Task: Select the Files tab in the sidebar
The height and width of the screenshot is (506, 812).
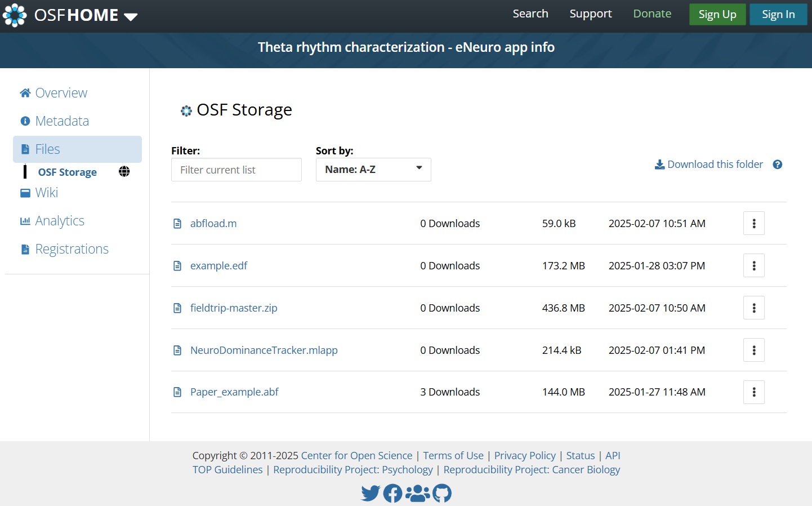Action: pyautogui.click(x=47, y=149)
